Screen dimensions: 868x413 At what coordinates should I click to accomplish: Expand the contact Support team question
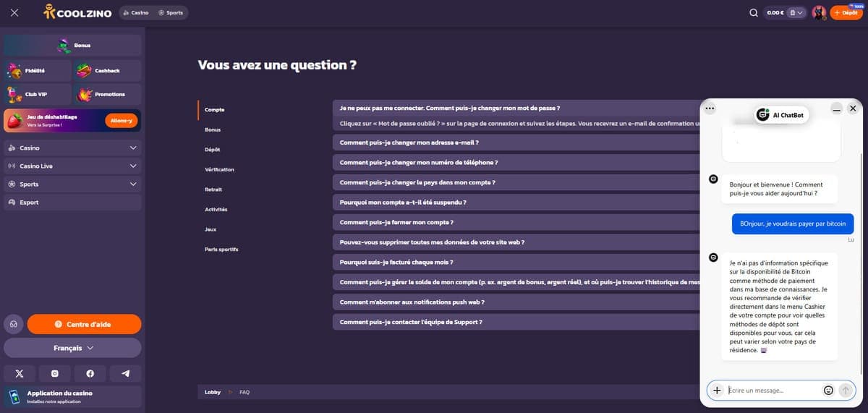516,322
